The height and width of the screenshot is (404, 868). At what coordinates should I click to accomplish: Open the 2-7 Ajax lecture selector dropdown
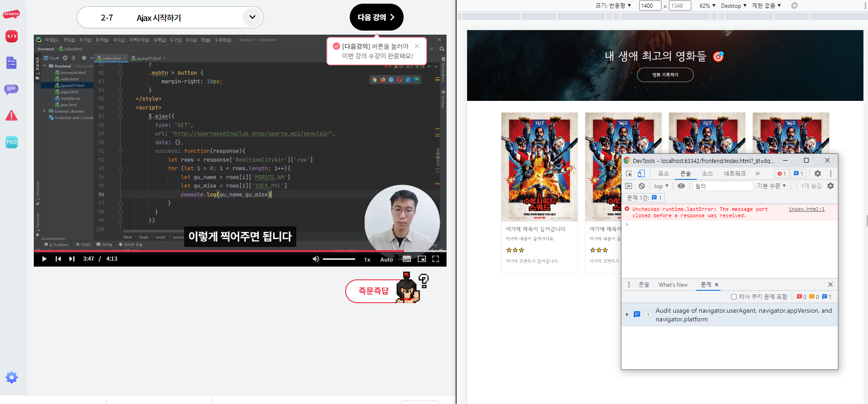(170, 17)
